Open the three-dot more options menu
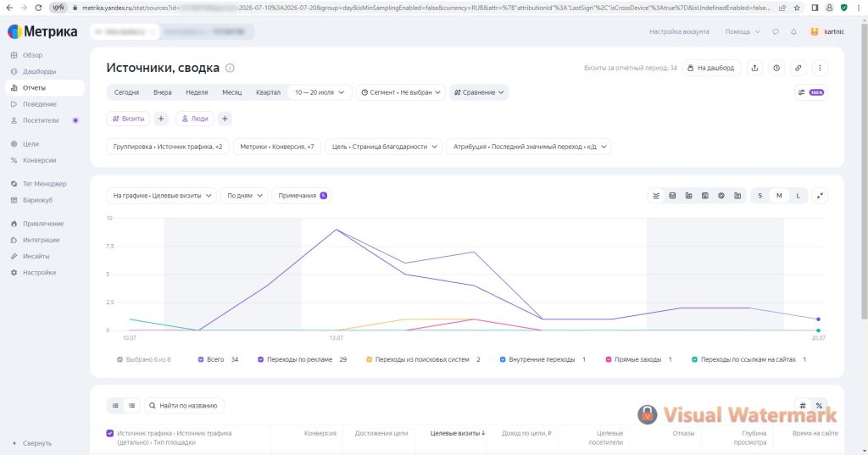The image size is (868, 455). pos(820,68)
